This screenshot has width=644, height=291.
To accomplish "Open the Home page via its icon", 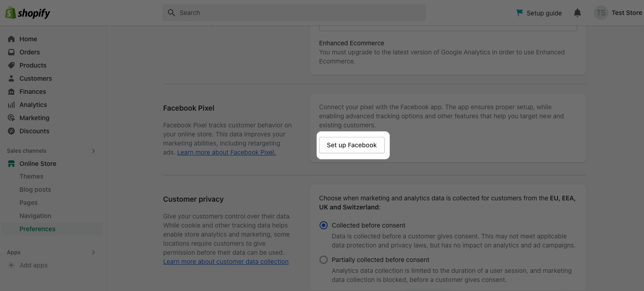I will pyautogui.click(x=11, y=39).
